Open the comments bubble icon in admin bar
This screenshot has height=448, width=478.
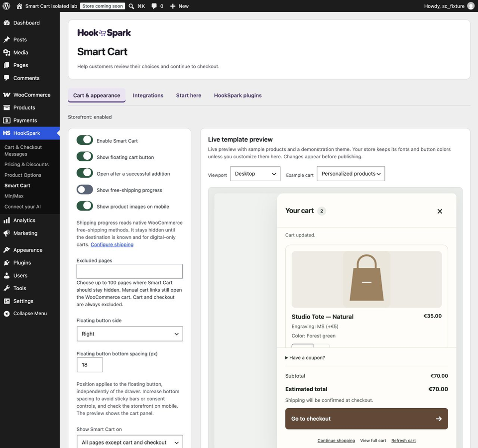tap(154, 6)
